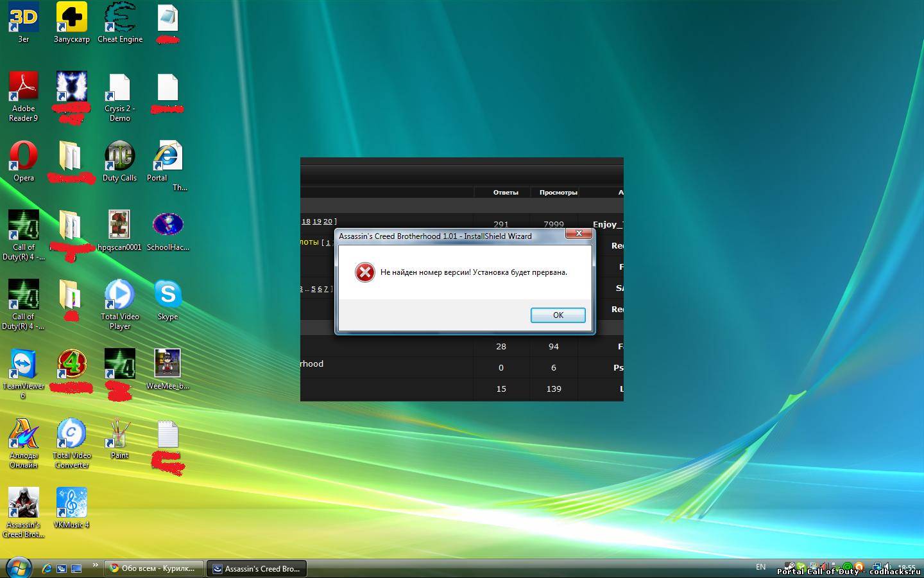Click the 291 replies cell
Screen dimensions: 924x578
tap(501, 224)
